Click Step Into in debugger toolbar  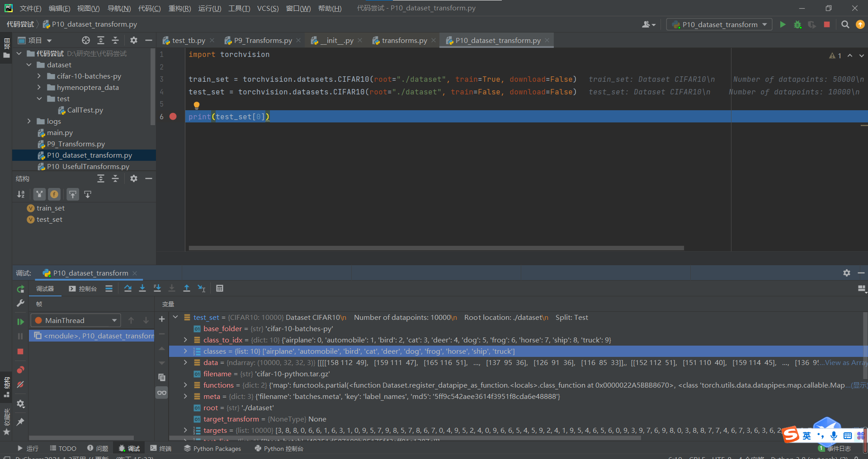[x=142, y=288]
